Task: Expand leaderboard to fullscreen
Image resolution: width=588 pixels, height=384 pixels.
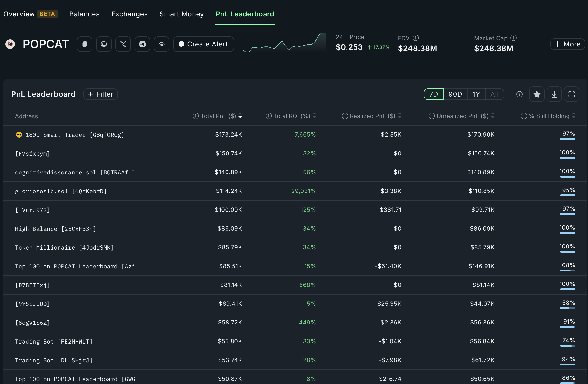Action: click(571, 94)
